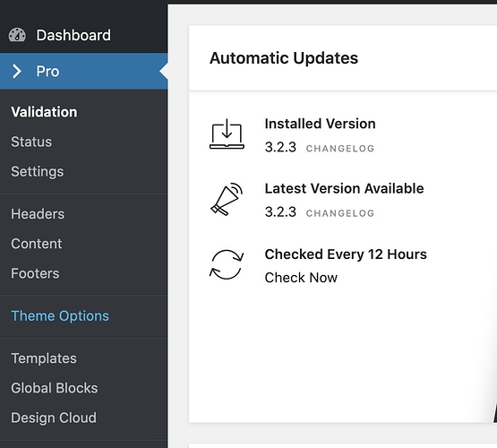This screenshot has width=497, height=448.
Task: Open Design Cloud
Action: (54, 418)
